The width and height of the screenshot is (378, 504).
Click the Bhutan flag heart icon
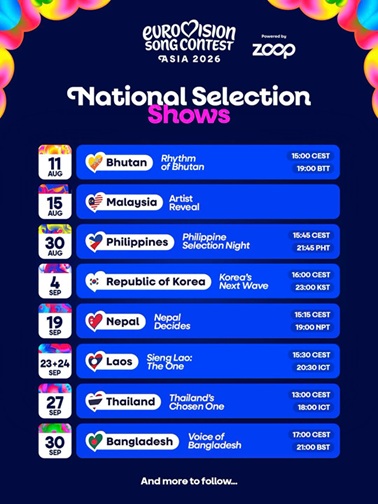(x=94, y=162)
